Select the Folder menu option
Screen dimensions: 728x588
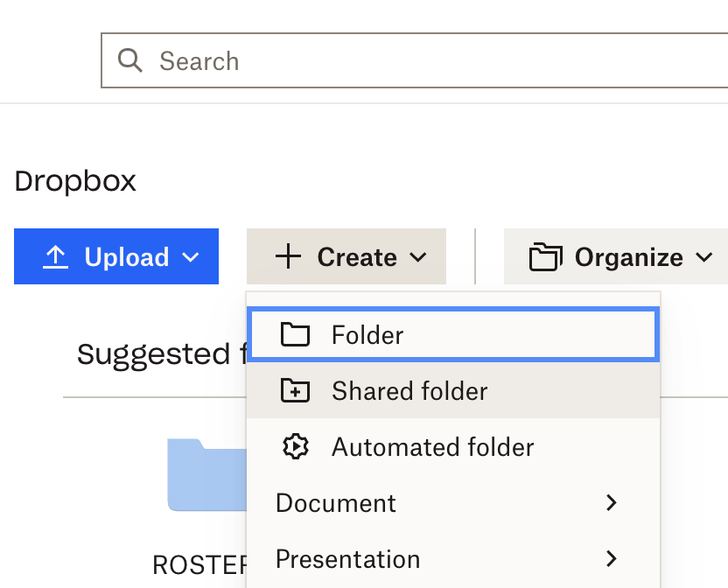point(367,335)
